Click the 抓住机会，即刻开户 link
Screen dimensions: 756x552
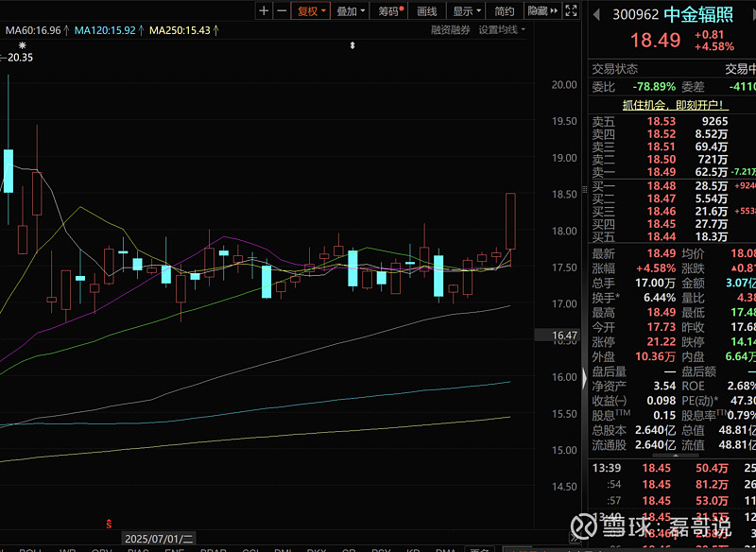pos(675,105)
